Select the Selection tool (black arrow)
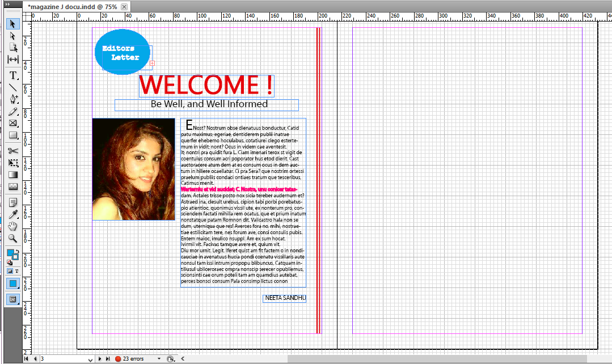 tap(12, 24)
